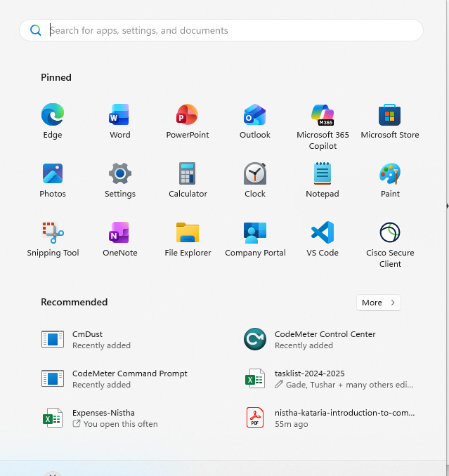Launch the Photos app
Viewport: 449px width, 476px height.
pyautogui.click(x=53, y=180)
